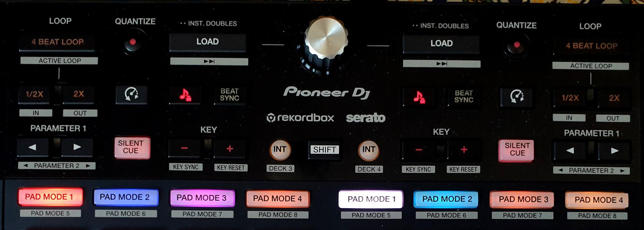Toggle the left deck SILENT CUE button
The height and width of the screenshot is (230, 644).
(132, 147)
